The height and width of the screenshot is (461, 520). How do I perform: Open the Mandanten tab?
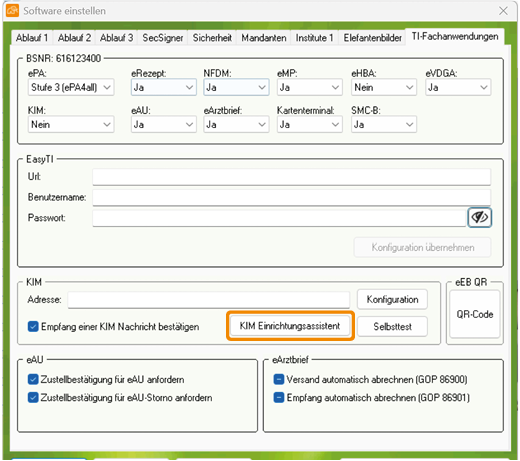pyautogui.click(x=264, y=38)
